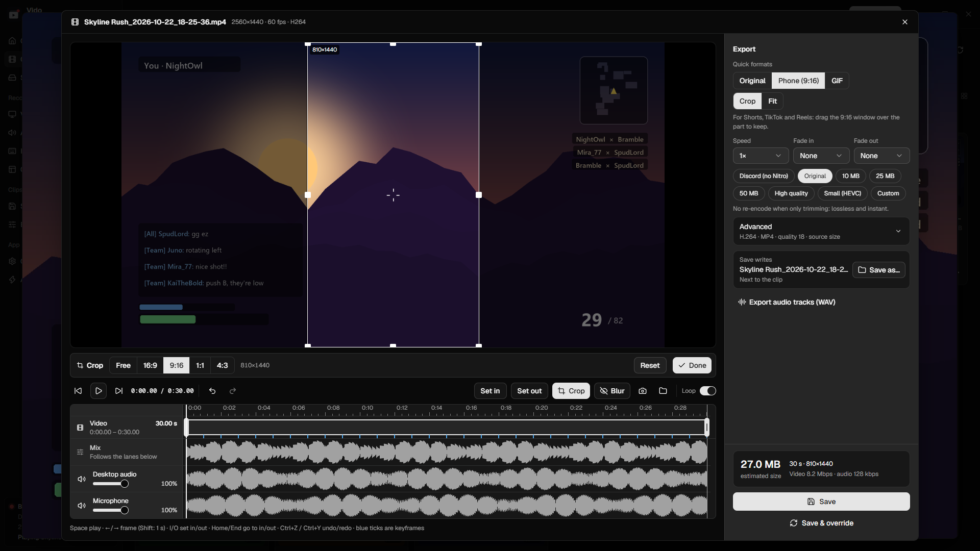
Task: Switch to the GIF quick format
Action: coord(837,81)
